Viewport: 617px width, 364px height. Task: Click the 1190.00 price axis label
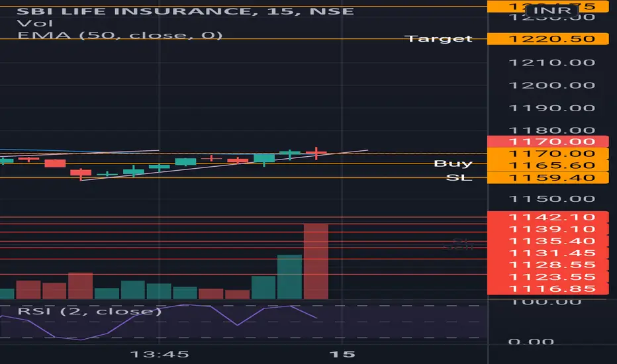551,109
